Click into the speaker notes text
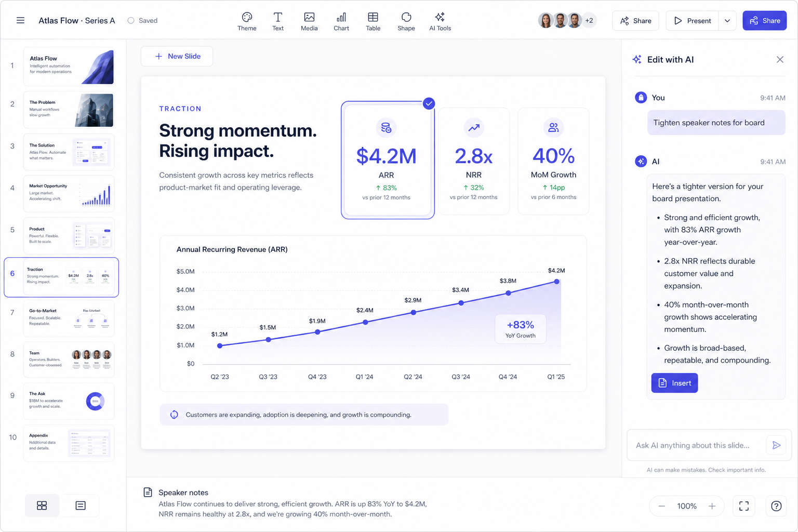 (292, 509)
